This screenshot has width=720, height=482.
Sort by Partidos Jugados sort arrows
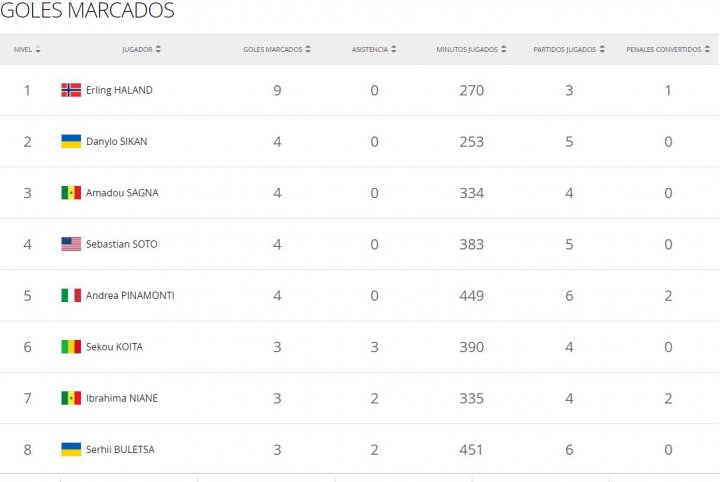pyautogui.click(x=602, y=49)
